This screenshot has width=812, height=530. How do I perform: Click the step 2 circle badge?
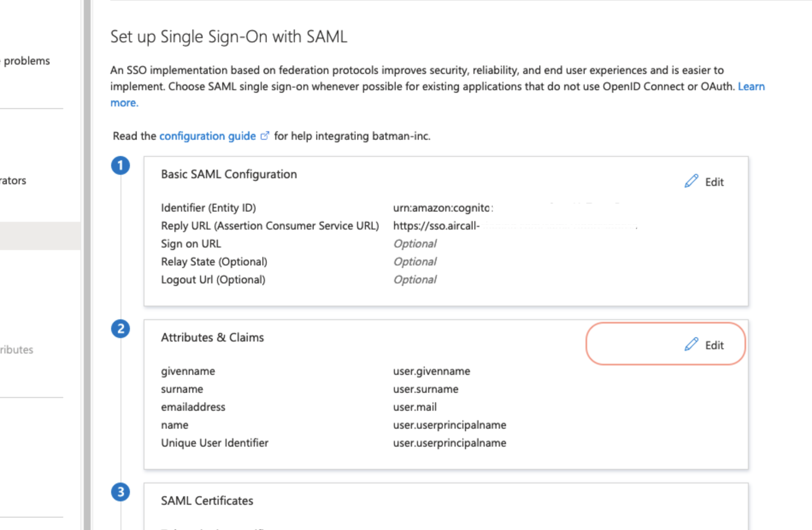121,329
